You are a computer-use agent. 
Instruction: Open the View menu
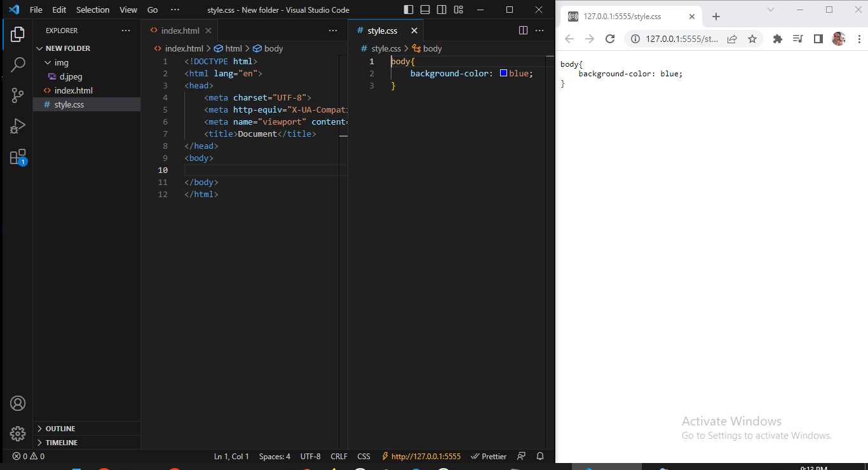coord(128,10)
